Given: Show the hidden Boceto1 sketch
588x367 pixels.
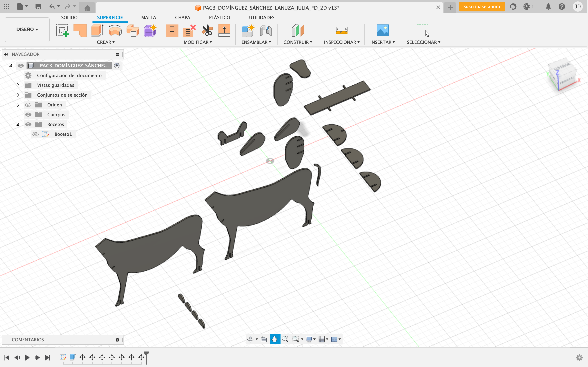Looking at the screenshot, I should click(36, 134).
